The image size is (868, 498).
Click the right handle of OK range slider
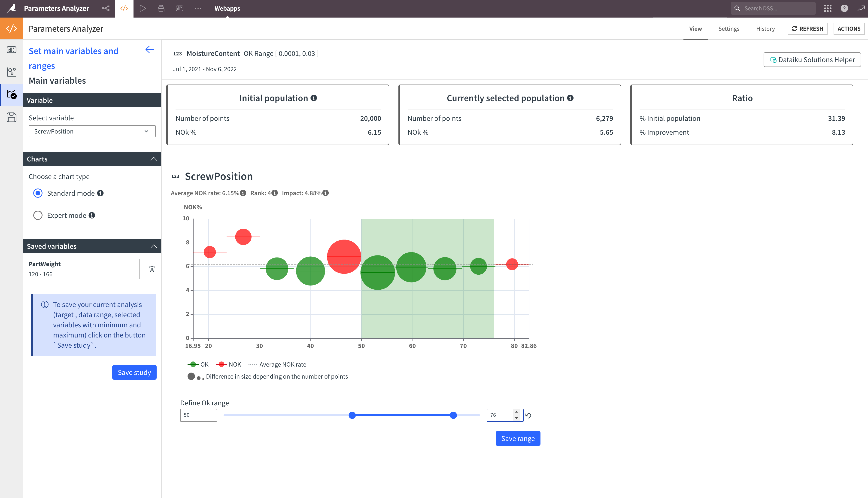point(453,415)
